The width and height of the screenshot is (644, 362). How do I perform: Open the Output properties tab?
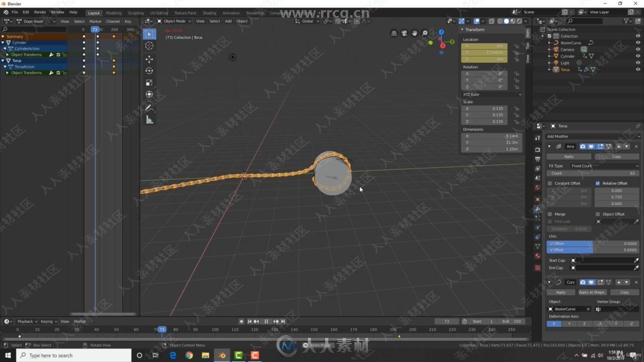click(537, 159)
